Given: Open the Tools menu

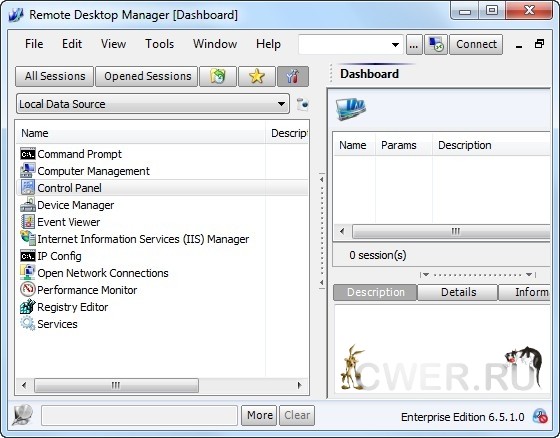Looking at the screenshot, I should [160, 44].
